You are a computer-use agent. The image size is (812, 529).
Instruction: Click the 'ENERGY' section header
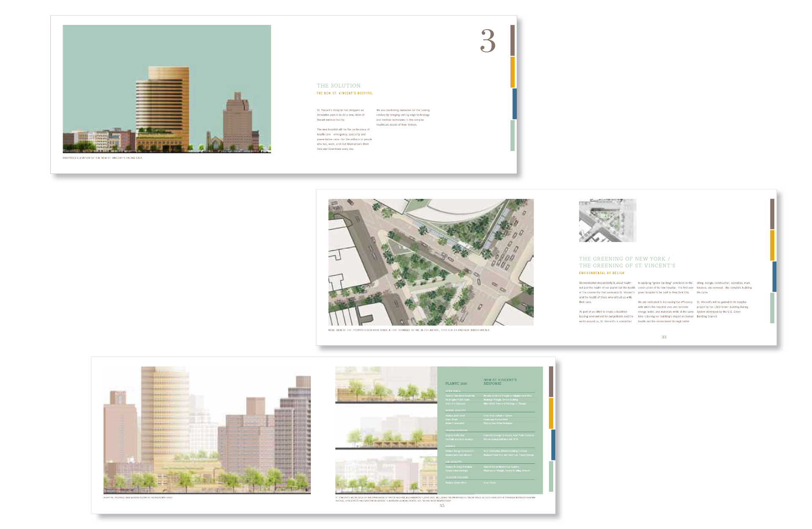click(450, 446)
